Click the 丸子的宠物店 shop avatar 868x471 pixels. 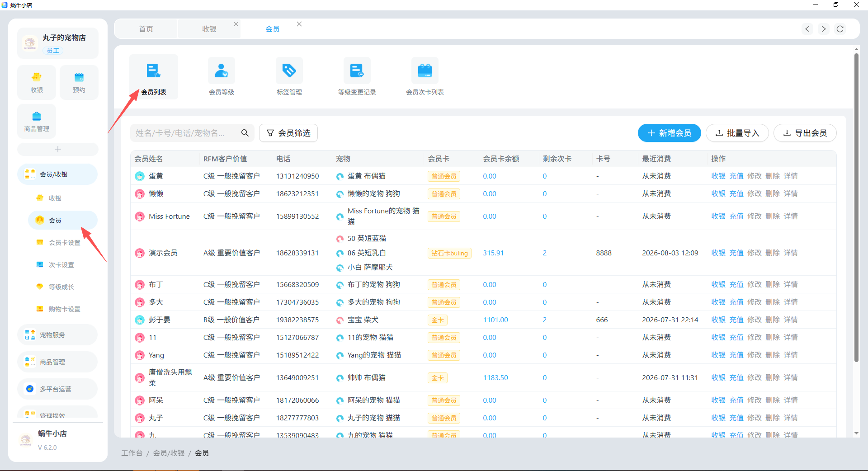pyautogui.click(x=30, y=43)
